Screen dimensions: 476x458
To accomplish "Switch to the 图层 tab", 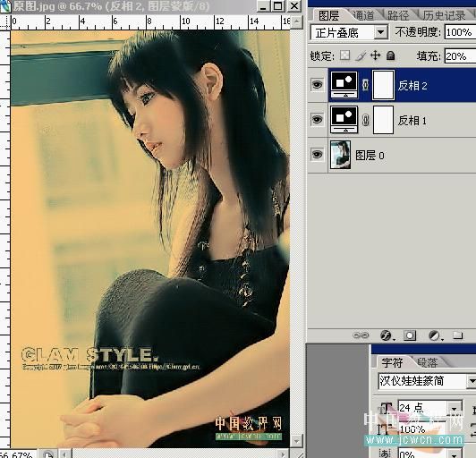I will tap(328, 15).
